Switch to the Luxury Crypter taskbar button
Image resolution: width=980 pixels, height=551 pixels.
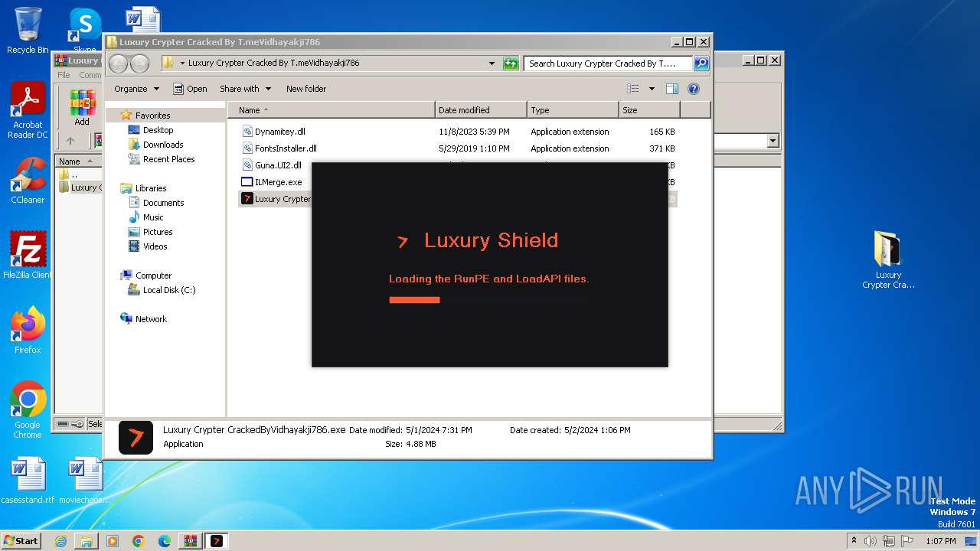coord(217,541)
